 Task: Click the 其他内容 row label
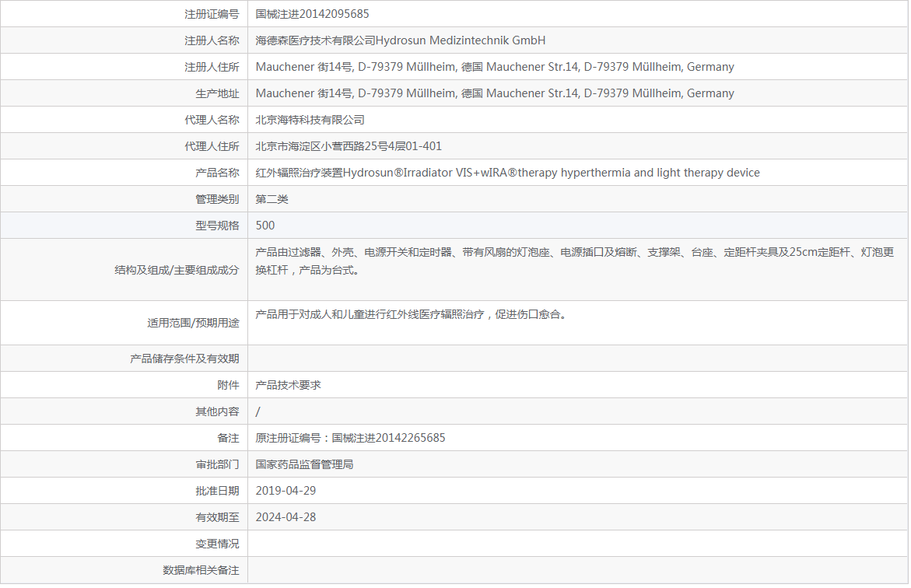[217, 412]
